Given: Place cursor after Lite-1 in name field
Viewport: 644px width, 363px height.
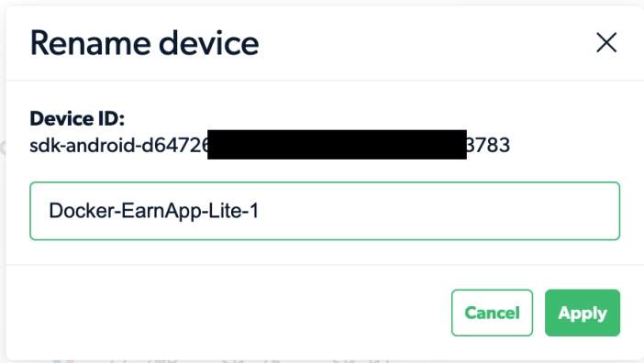Looking at the screenshot, I should (261, 211).
